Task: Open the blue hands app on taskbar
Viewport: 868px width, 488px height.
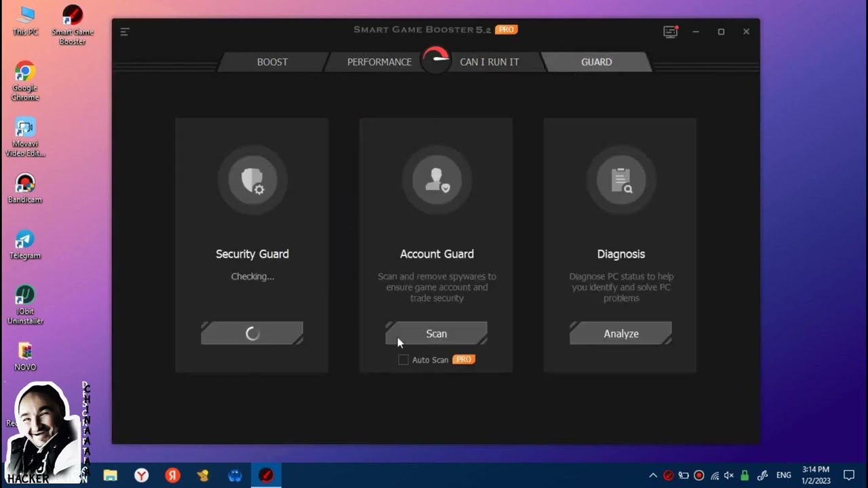Action: tap(235, 475)
